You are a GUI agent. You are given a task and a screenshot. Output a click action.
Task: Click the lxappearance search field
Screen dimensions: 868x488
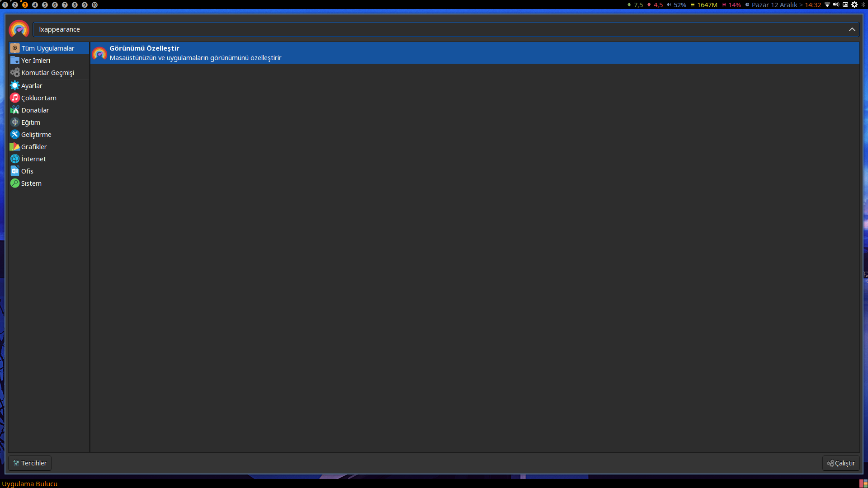[x=439, y=29]
